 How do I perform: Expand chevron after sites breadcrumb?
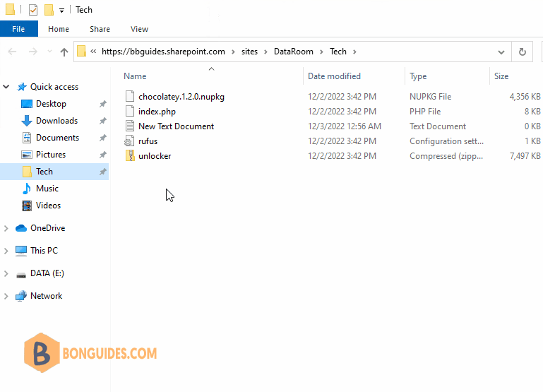[x=266, y=52]
